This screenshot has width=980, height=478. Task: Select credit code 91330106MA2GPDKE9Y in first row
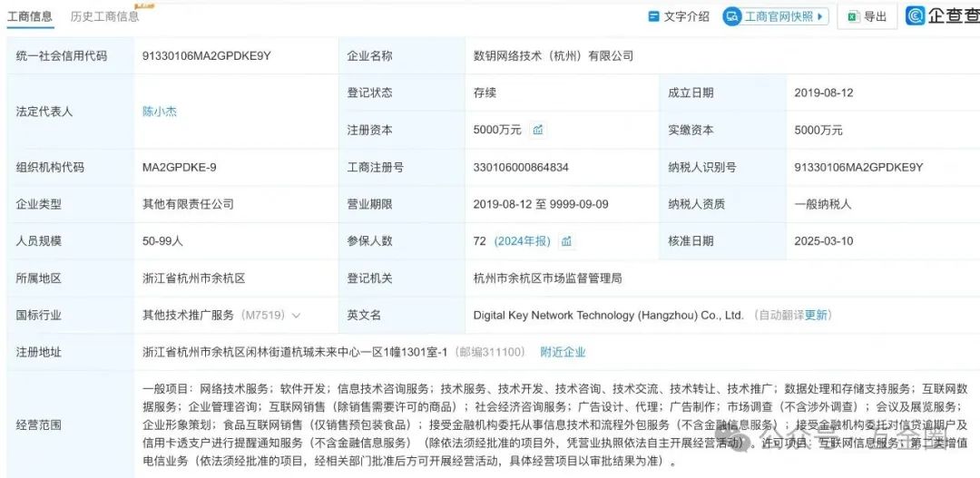pyautogui.click(x=206, y=55)
